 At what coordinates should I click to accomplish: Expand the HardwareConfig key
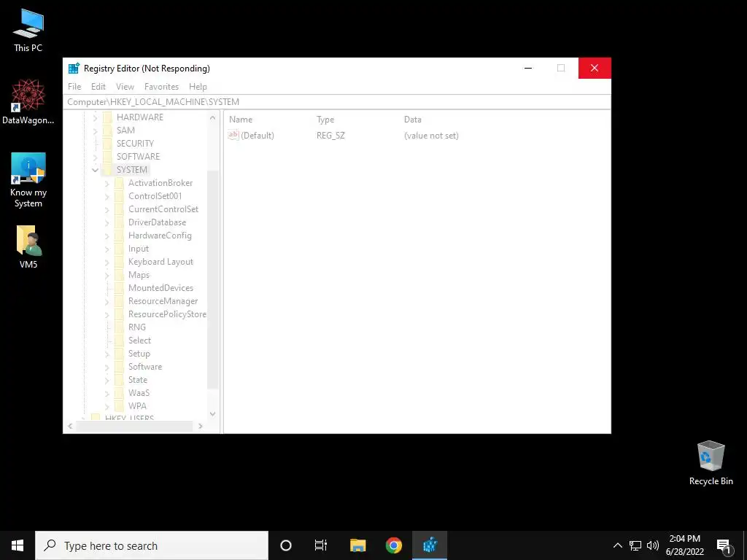(x=107, y=236)
